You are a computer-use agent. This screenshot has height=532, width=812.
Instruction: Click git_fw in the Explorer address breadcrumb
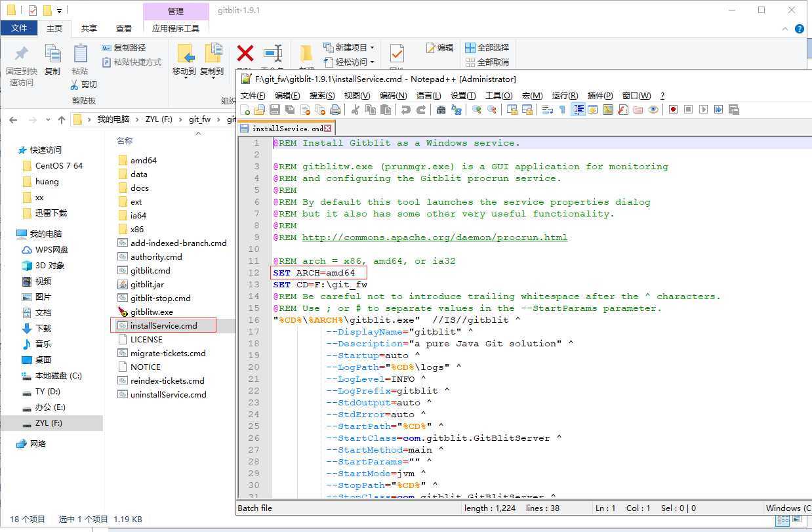click(x=199, y=119)
